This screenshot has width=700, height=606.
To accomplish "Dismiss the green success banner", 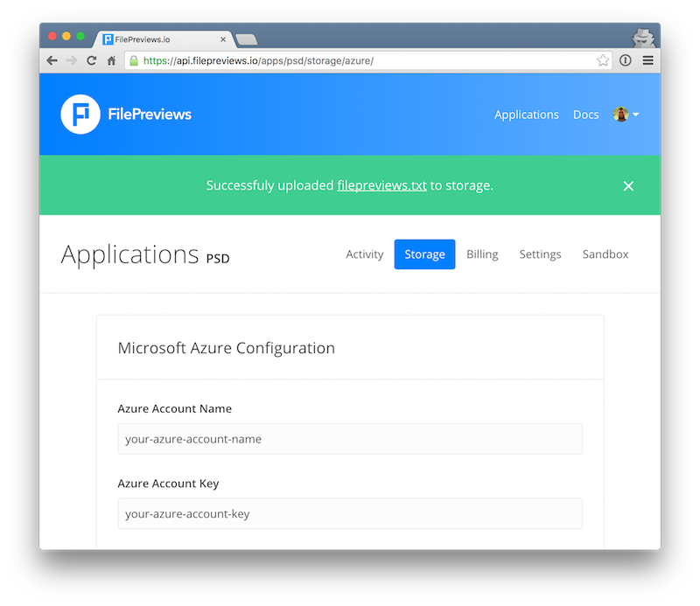I will (x=628, y=186).
